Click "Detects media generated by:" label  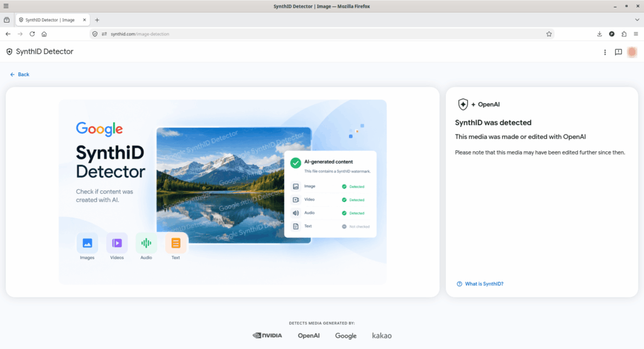tap(322, 323)
